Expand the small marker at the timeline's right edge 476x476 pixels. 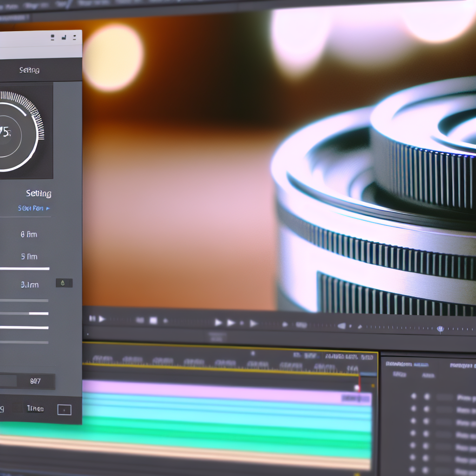click(x=373, y=385)
